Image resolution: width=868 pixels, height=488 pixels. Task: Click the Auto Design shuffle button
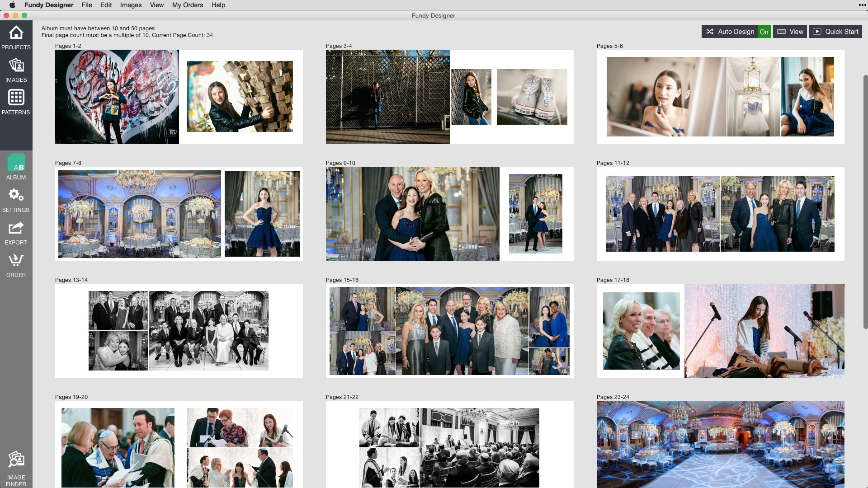tap(730, 32)
